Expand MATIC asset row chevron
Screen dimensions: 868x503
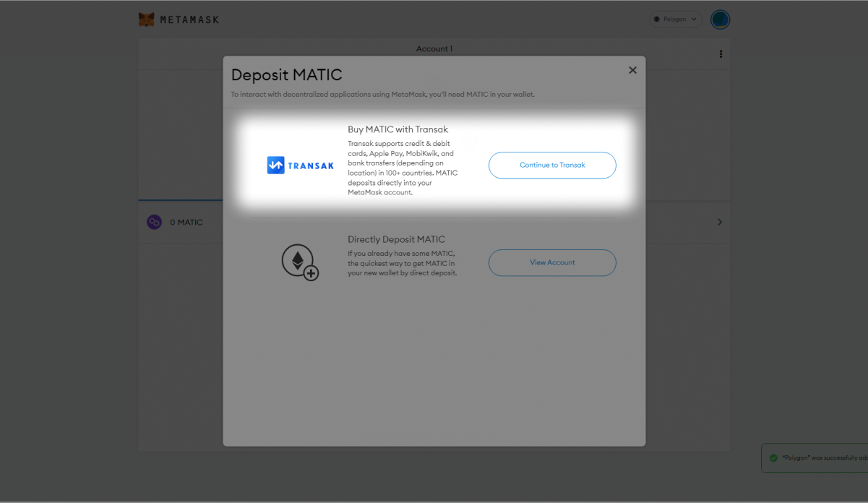point(719,222)
